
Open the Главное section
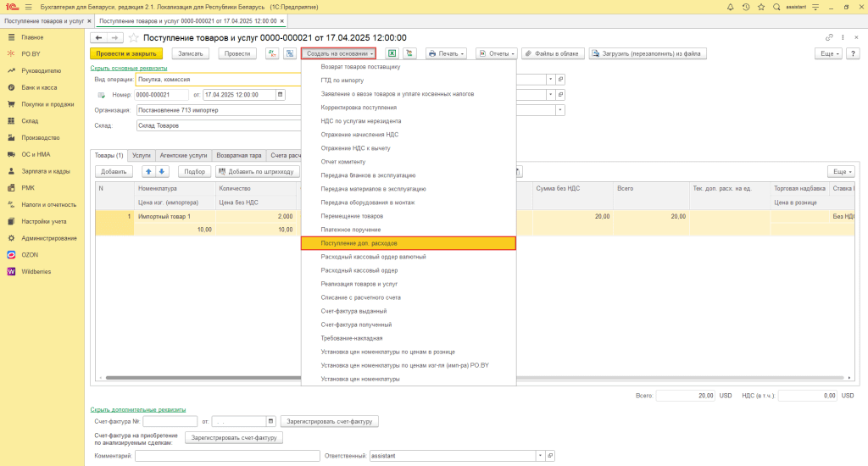32,37
